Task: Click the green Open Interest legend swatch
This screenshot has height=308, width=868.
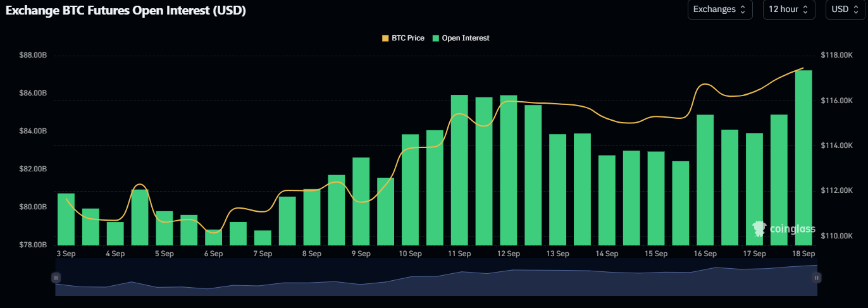Action: (436, 38)
